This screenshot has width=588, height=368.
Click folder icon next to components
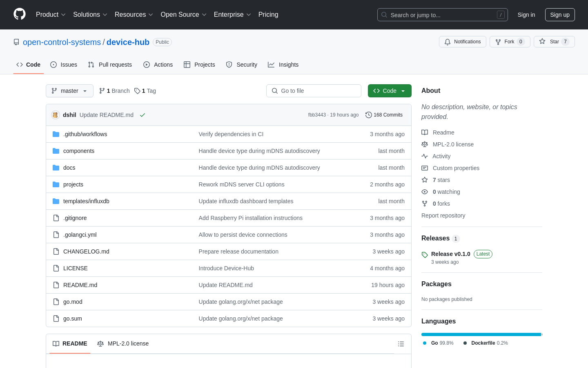pyautogui.click(x=56, y=151)
